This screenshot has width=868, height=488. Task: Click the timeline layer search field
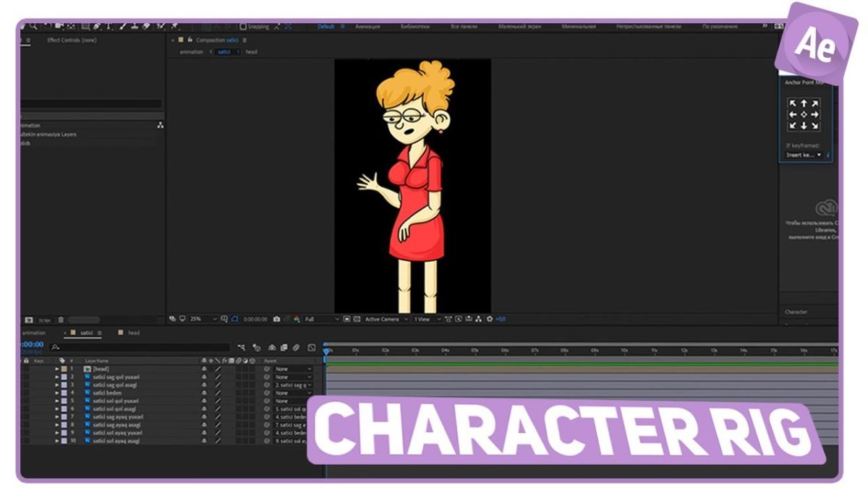[x=139, y=348]
